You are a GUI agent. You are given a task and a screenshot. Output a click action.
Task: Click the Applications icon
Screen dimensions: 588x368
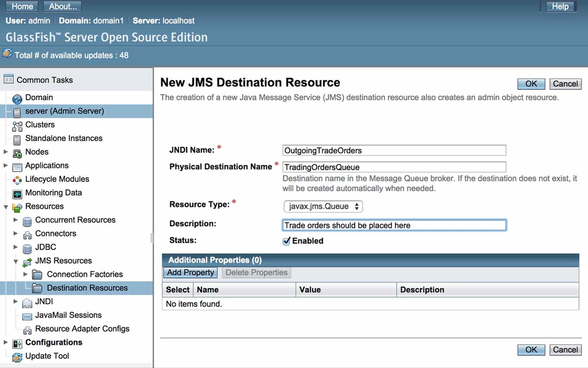[x=17, y=167]
